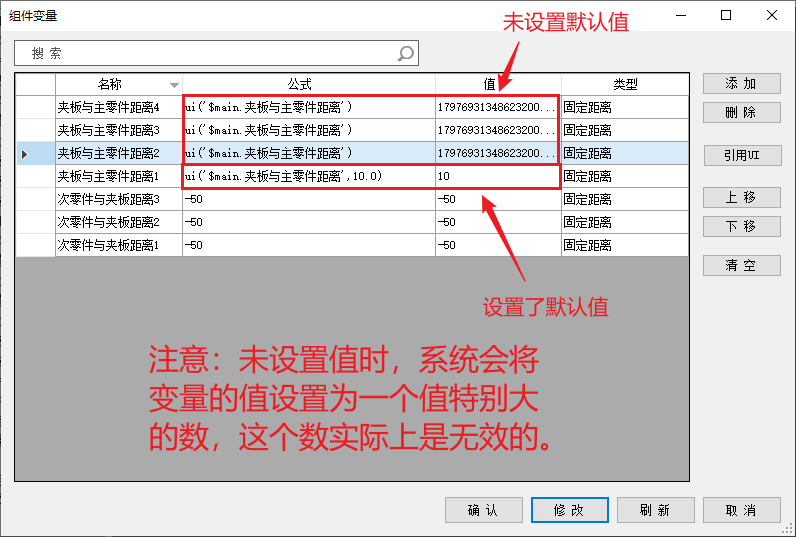Click row header of 夹板与主零件距离1 row
The height and width of the screenshot is (537, 796).
tap(35, 176)
